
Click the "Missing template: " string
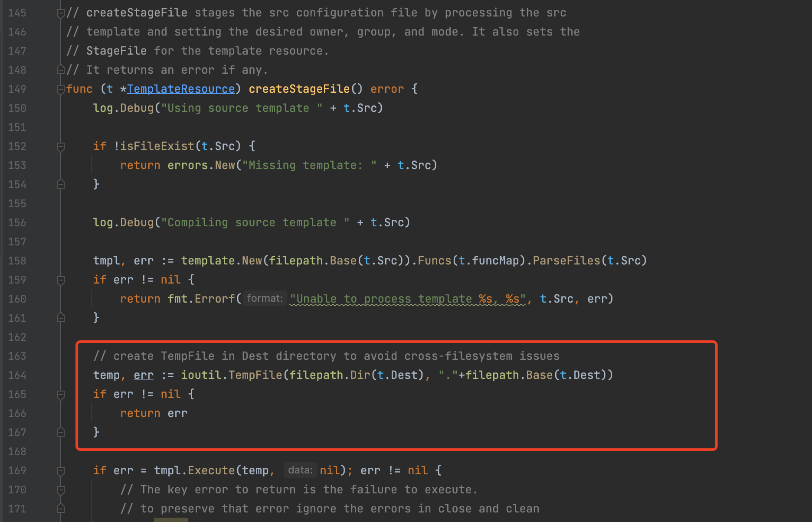[310, 165]
